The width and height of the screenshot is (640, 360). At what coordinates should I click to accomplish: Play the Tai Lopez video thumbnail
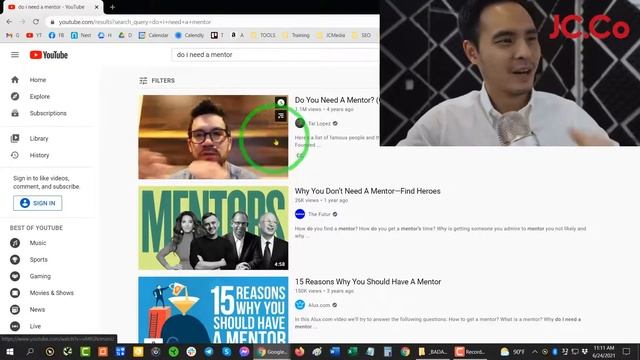213,137
